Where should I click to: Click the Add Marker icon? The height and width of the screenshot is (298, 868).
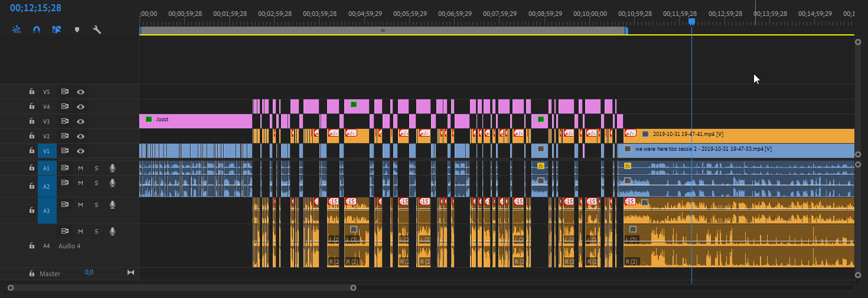[x=77, y=29]
